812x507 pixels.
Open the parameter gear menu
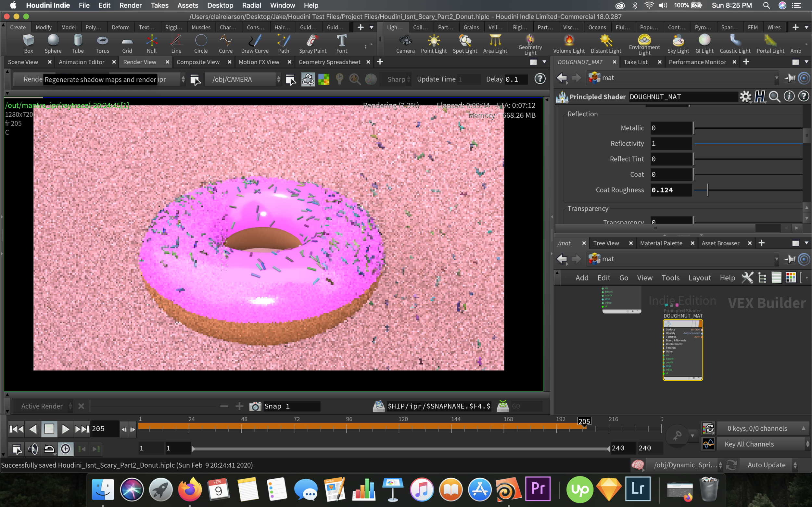point(745,97)
